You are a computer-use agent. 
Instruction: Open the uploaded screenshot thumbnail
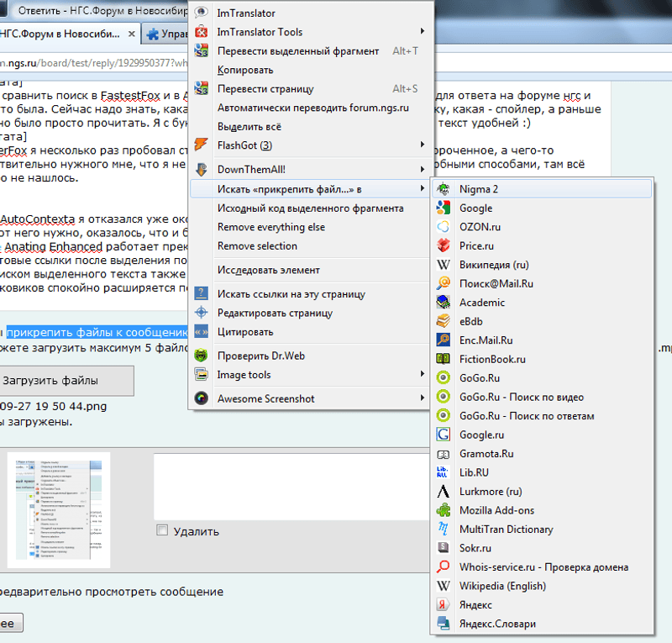click(x=59, y=510)
